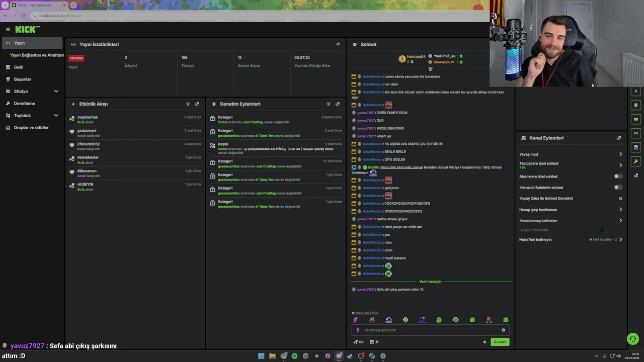Open Droplar ve ödüller in the sidebar

[x=32, y=128]
